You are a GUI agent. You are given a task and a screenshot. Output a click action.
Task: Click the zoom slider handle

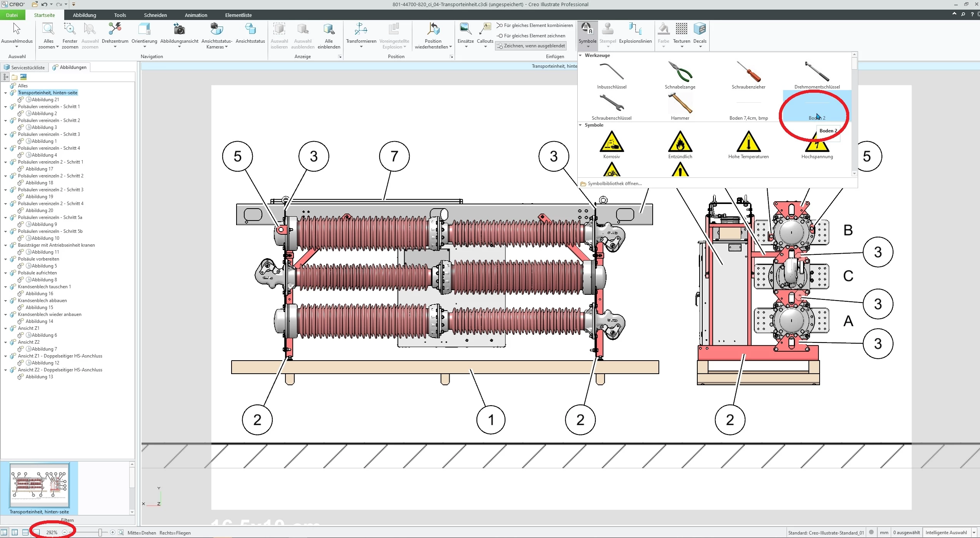[x=100, y=533]
